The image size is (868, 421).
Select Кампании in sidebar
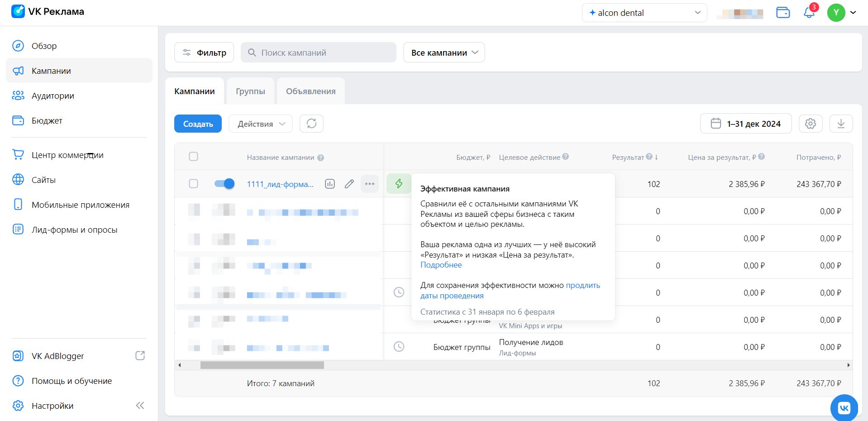[x=79, y=71]
